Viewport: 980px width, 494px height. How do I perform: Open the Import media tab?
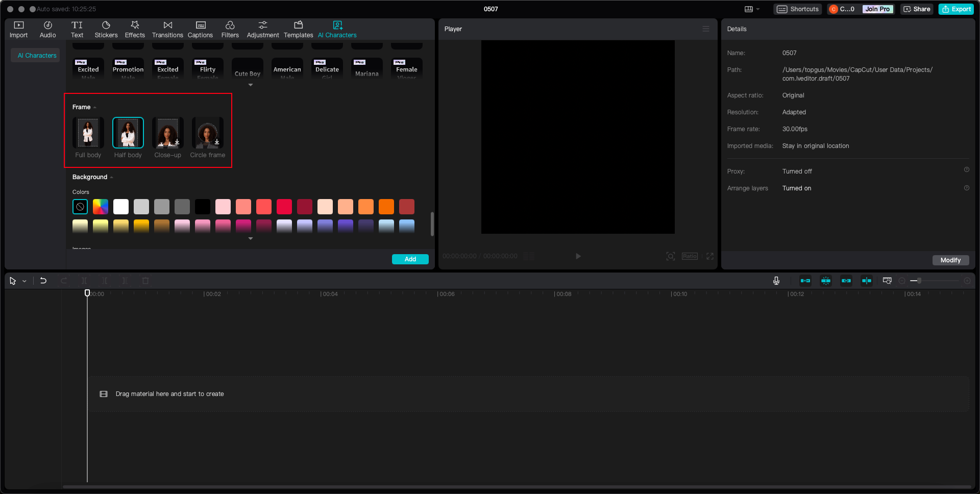coord(18,30)
